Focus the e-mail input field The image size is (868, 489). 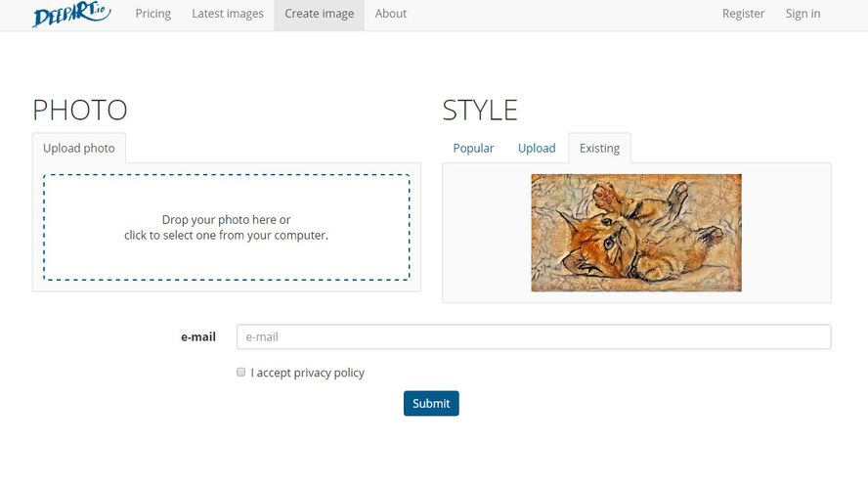click(x=534, y=336)
